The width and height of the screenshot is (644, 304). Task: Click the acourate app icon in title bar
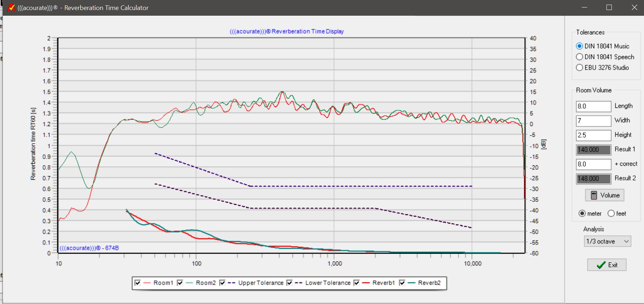coord(11,7)
